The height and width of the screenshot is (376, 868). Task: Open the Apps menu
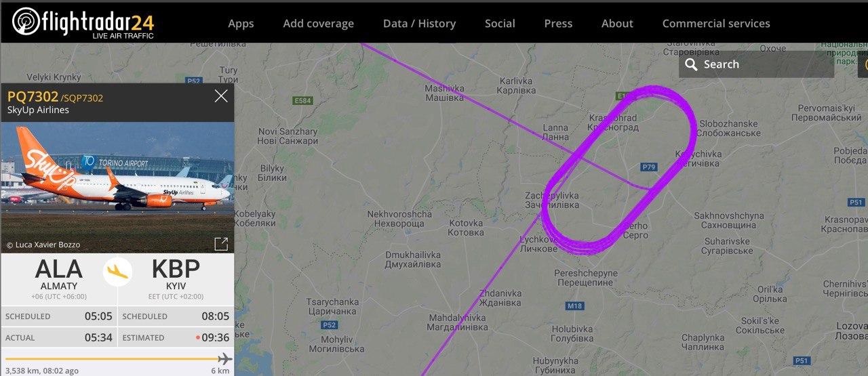tap(241, 24)
